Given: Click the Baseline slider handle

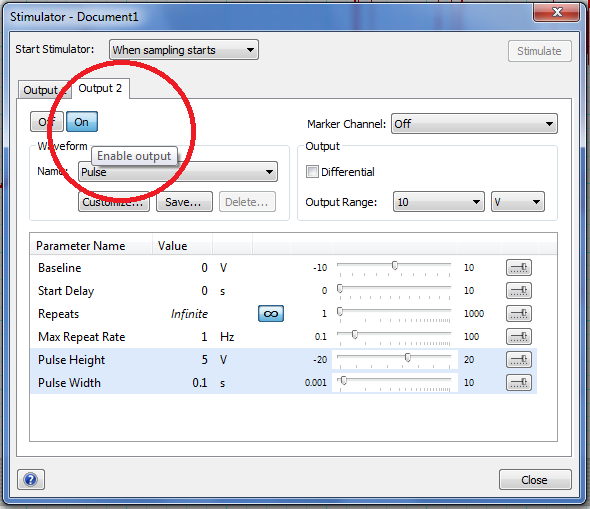Looking at the screenshot, I should (395, 266).
